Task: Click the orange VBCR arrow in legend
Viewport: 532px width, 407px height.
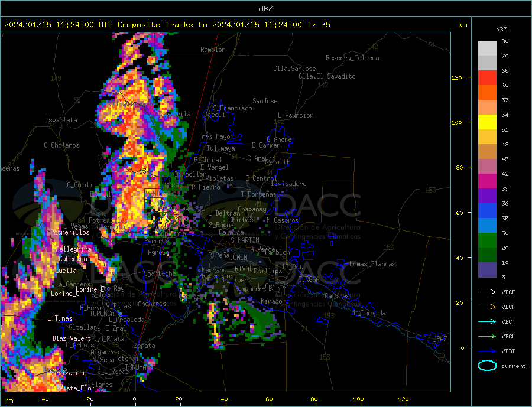Action: click(487, 307)
